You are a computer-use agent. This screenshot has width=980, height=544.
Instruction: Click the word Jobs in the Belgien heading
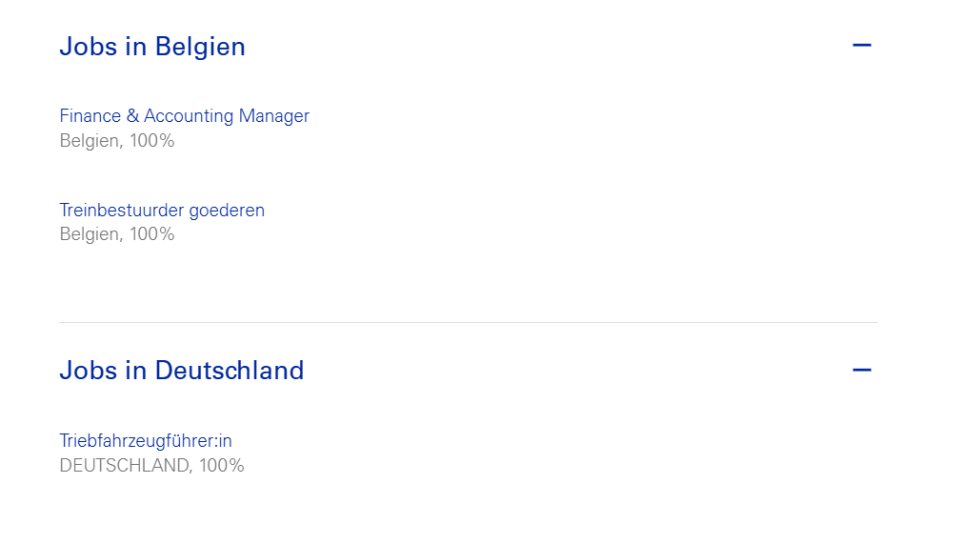[88, 47]
